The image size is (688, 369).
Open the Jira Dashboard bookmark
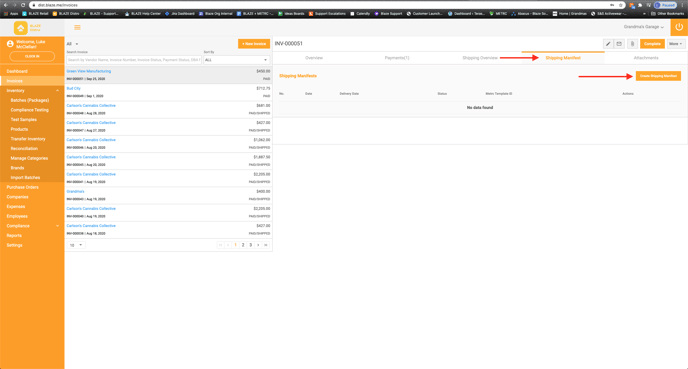tap(179, 14)
